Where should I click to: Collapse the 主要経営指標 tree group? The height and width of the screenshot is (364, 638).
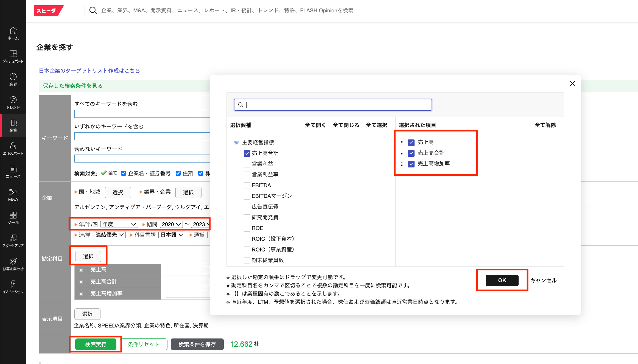click(236, 142)
